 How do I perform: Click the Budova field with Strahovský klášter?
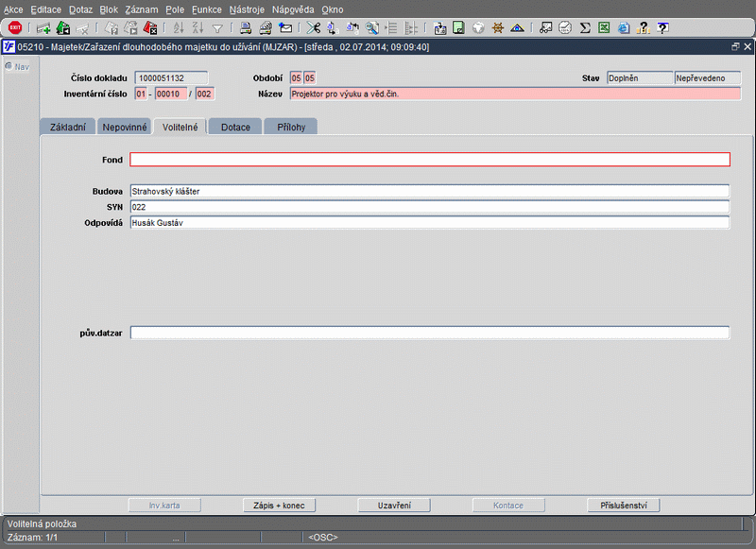pyautogui.click(x=430, y=192)
